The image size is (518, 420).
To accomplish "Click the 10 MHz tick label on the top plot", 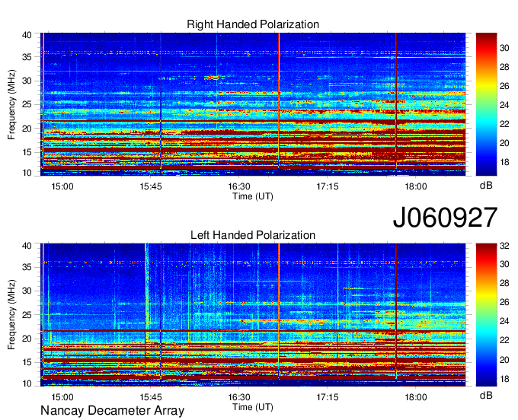I will [27, 173].
